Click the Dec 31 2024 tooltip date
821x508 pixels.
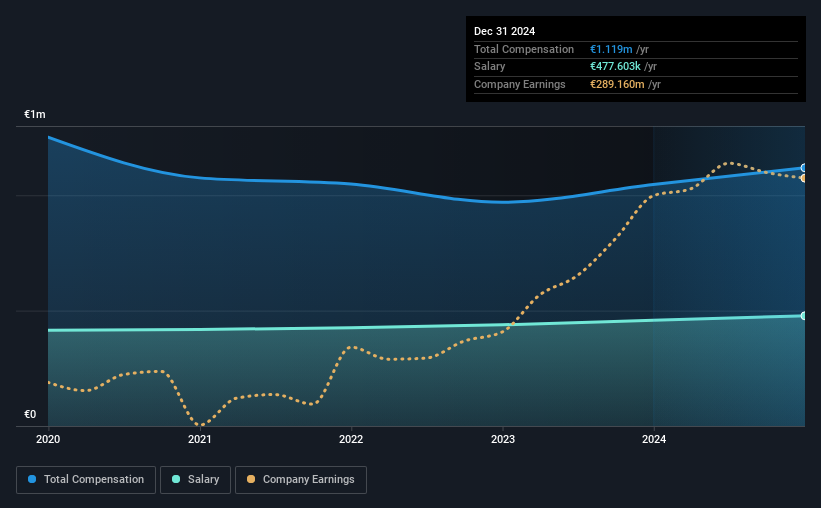point(504,31)
